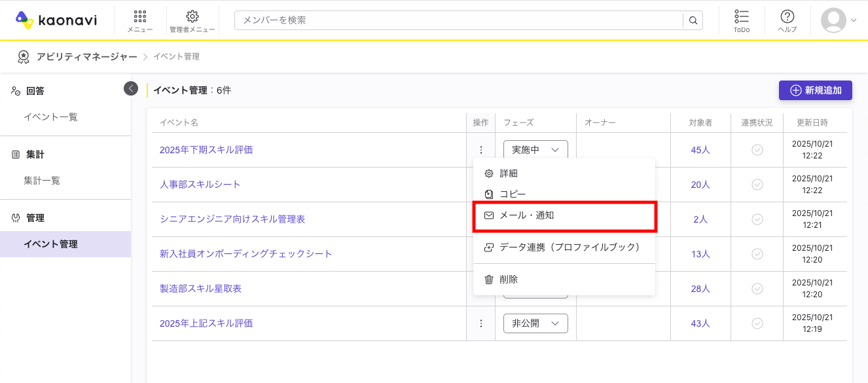Screen dimensions: 868x383
Task: Open phase dropdown showing 実施中
Action: point(535,150)
